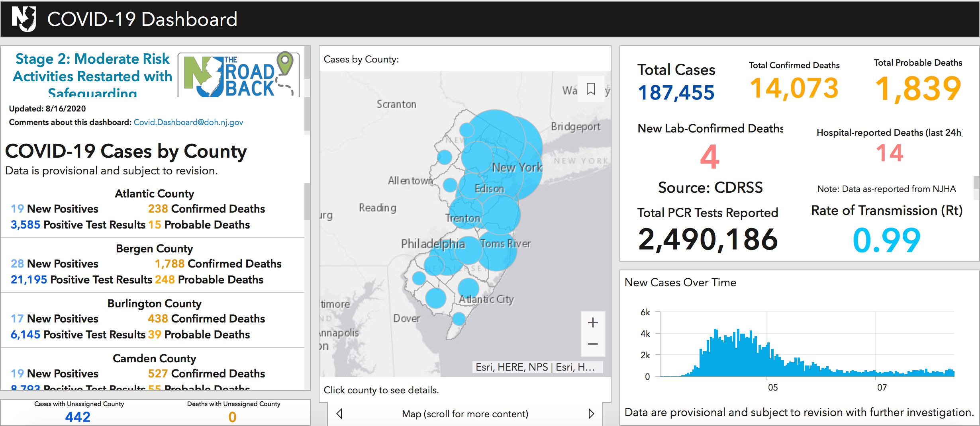This screenshot has width=980, height=426.
Task: Go to next map panel arrow
Action: (x=591, y=414)
